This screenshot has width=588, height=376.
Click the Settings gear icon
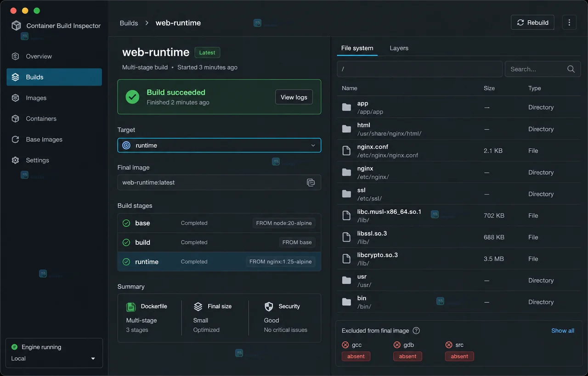(15, 160)
